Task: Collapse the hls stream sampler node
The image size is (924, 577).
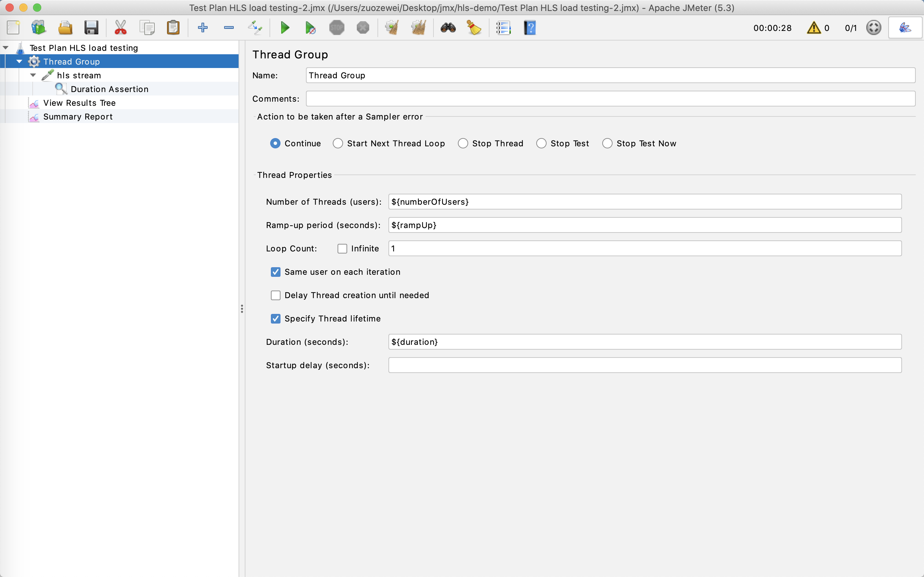Action: [x=33, y=75]
